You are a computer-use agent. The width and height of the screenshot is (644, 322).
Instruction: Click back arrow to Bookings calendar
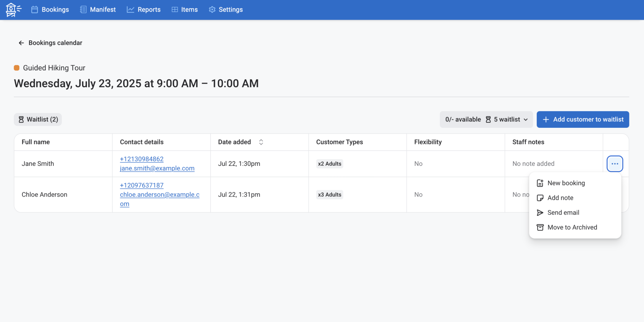click(x=21, y=43)
